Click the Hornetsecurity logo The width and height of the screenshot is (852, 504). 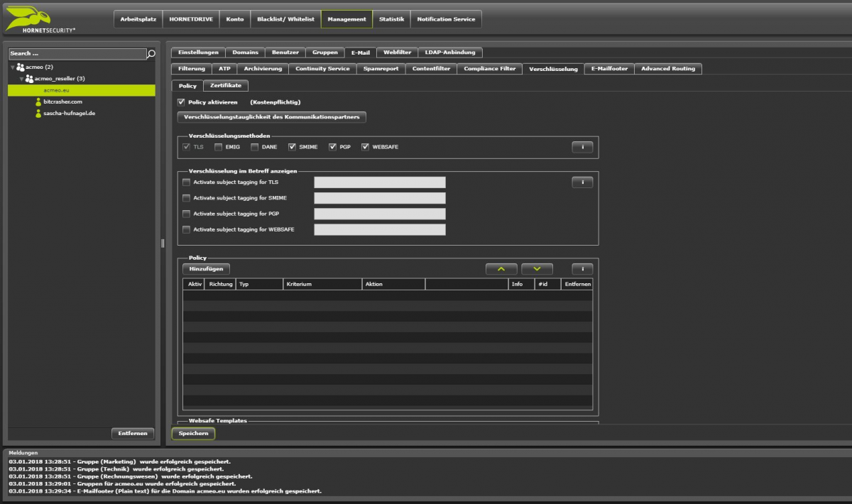(x=40, y=19)
